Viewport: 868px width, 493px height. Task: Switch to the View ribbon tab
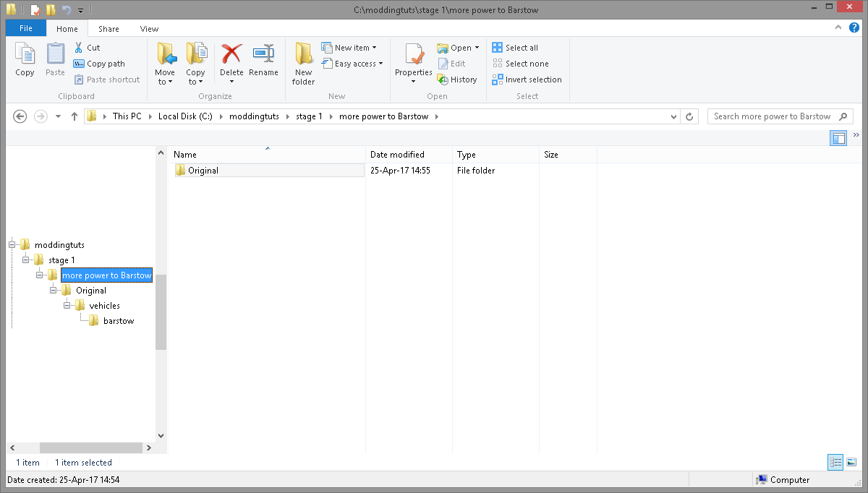tap(149, 29)
